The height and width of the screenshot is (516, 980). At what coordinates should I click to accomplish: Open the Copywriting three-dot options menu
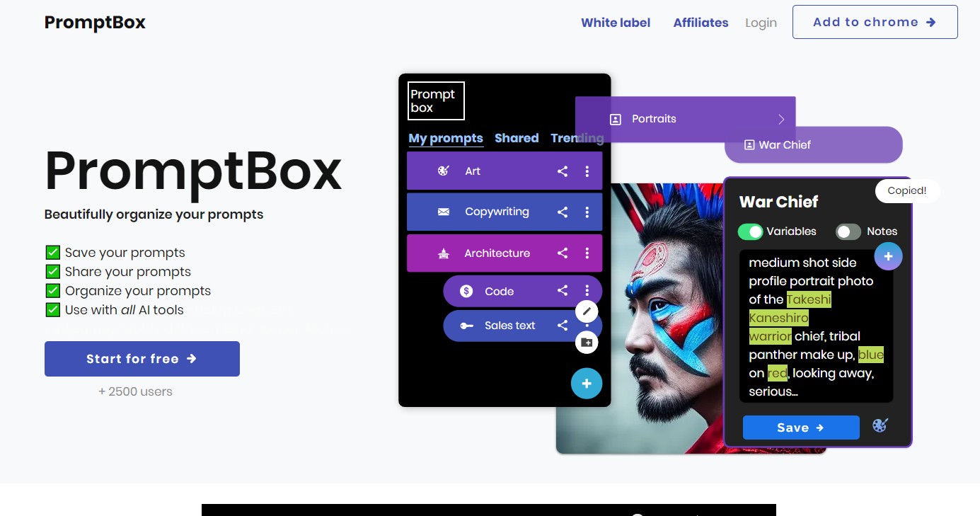pyautogui.click(x=587, y=212)
